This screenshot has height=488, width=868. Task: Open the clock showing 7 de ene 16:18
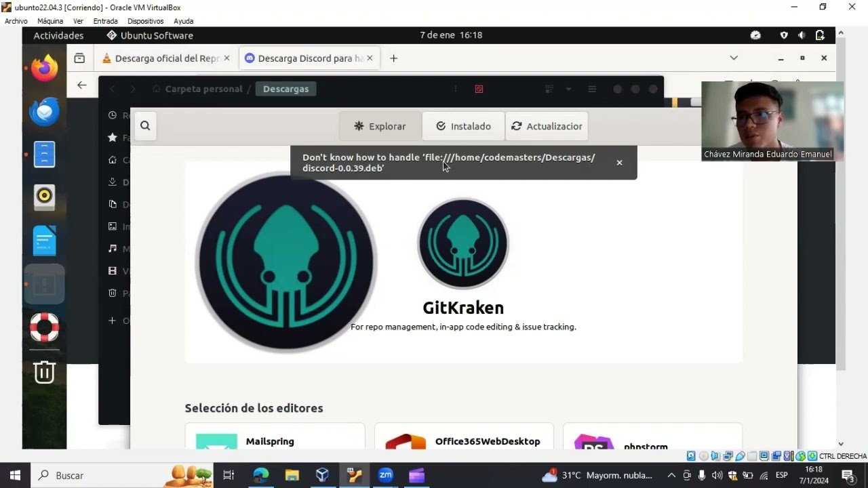451,35
